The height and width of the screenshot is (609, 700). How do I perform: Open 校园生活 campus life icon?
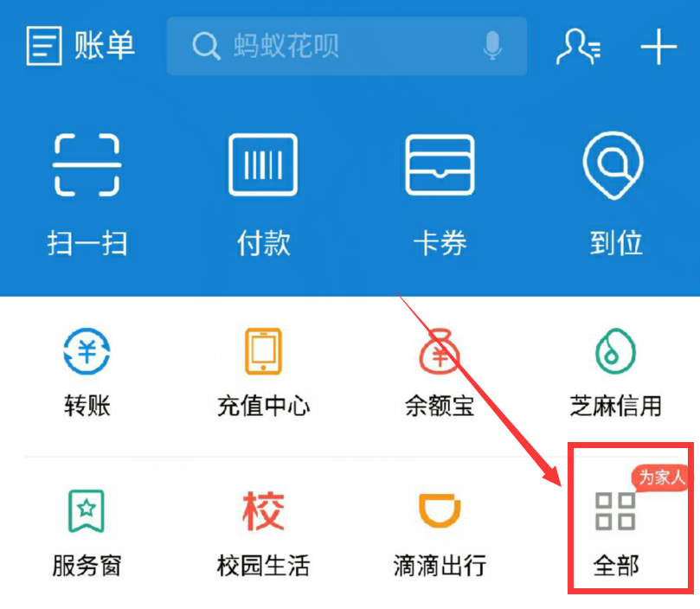coord(263,511)
